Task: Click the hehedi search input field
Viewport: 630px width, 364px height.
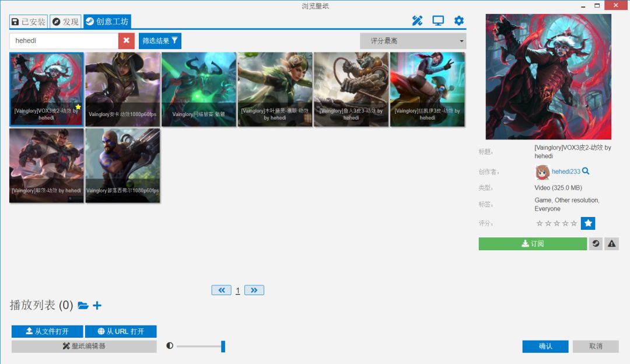Action: [x=64, y=41]
